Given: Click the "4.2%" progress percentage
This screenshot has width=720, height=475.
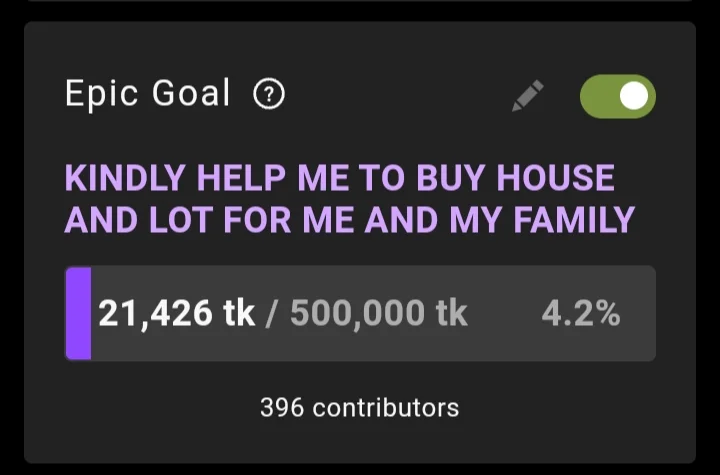Looking at the screenshot, I should point(580,314).
